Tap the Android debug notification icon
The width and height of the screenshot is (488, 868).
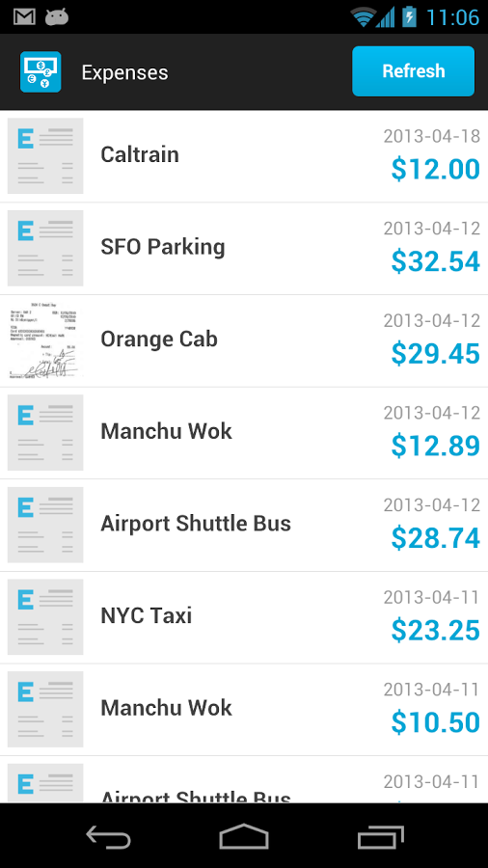pyautogui.click(x=57, y=17)
